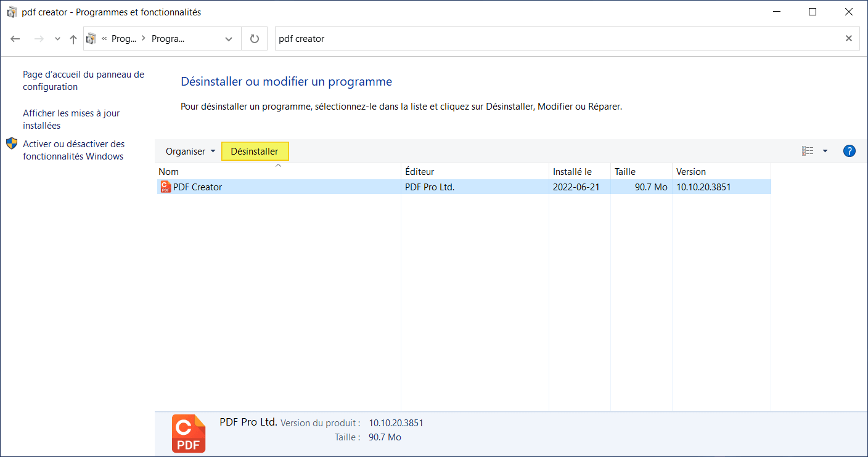Viewport: 868px width, 457px height.
Task: Open Afficher les mises à jour installées
Action: (x=72, y=119)
